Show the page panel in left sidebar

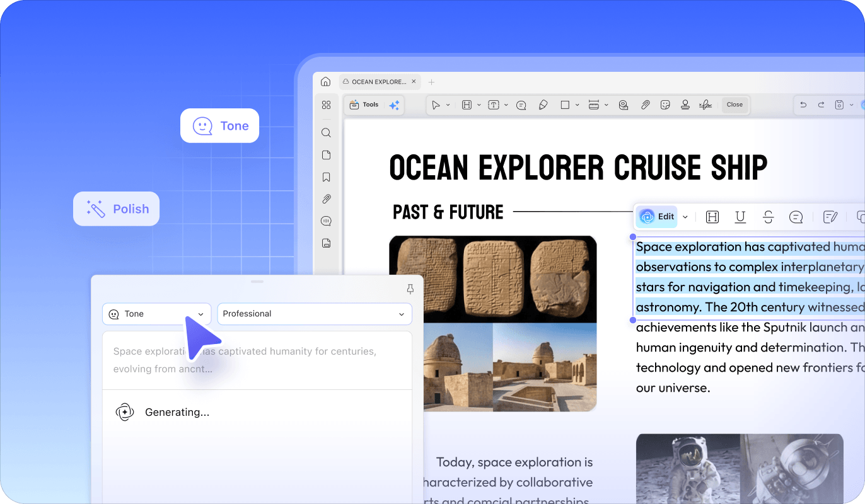coord(326,155)
